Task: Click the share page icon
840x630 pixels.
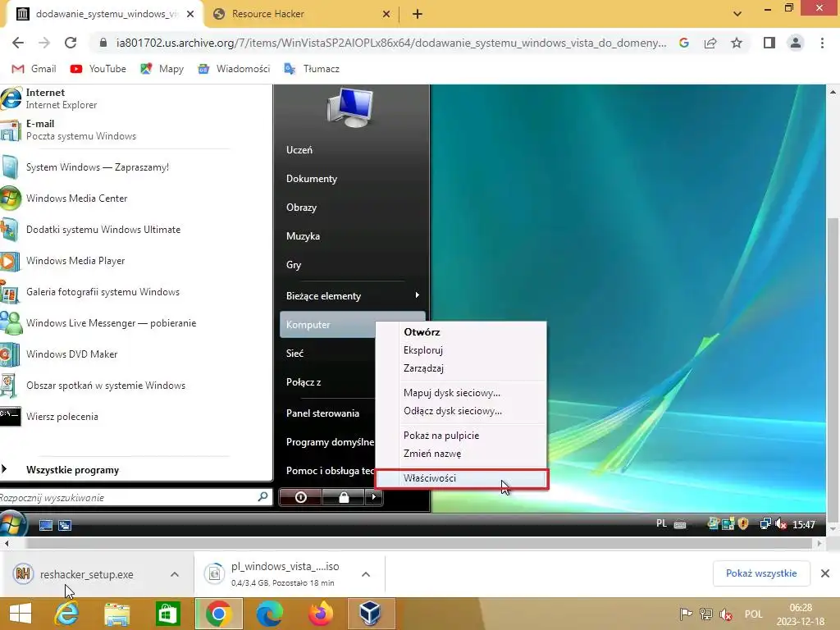Action: coord(710,43)
